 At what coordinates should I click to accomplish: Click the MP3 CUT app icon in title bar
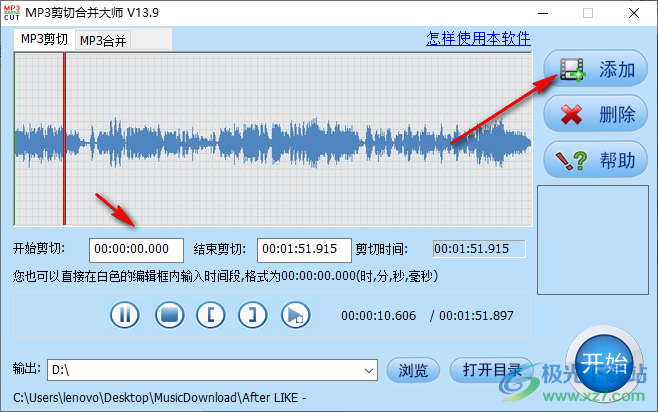coord(12,13)
